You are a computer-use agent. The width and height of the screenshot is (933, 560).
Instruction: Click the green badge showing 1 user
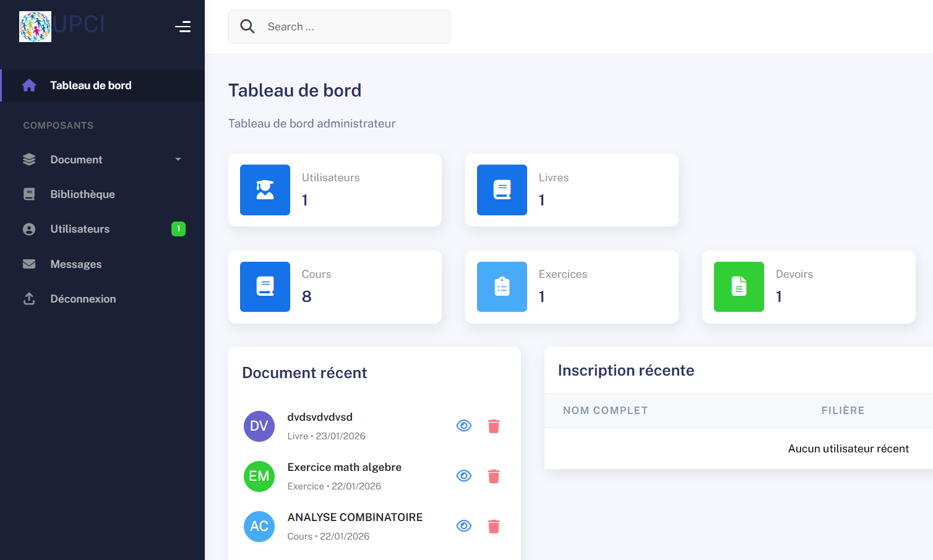[x=178, y=228]
